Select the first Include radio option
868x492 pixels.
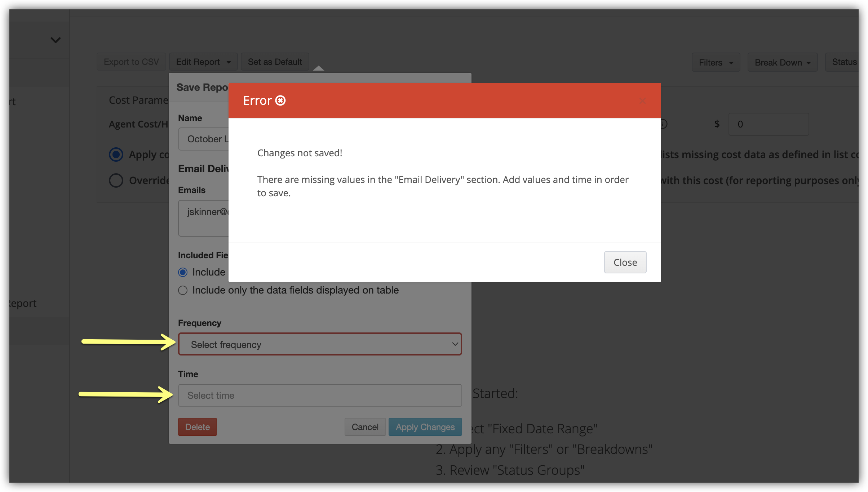183,272
